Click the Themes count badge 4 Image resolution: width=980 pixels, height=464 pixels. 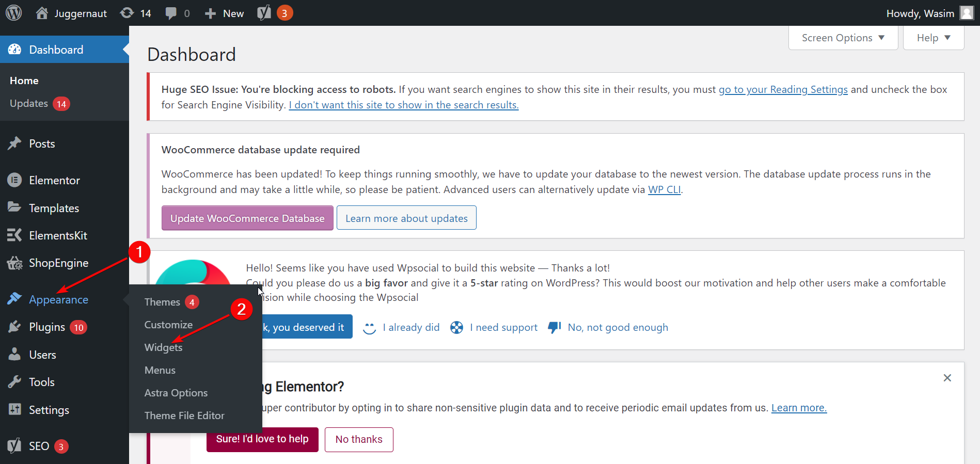pos(192,302)
